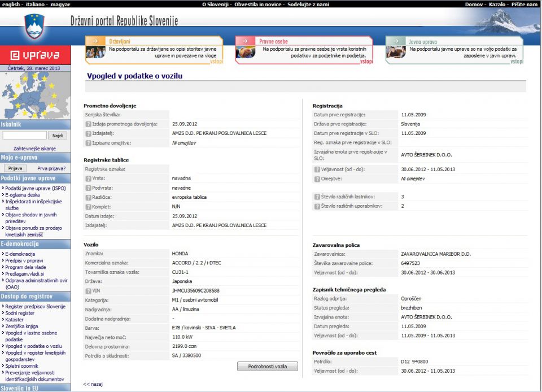Viewport: 542px width, 392px height.
Task: Click help icon beside Izpisane omejitve
Action: [x=88, y=143]
